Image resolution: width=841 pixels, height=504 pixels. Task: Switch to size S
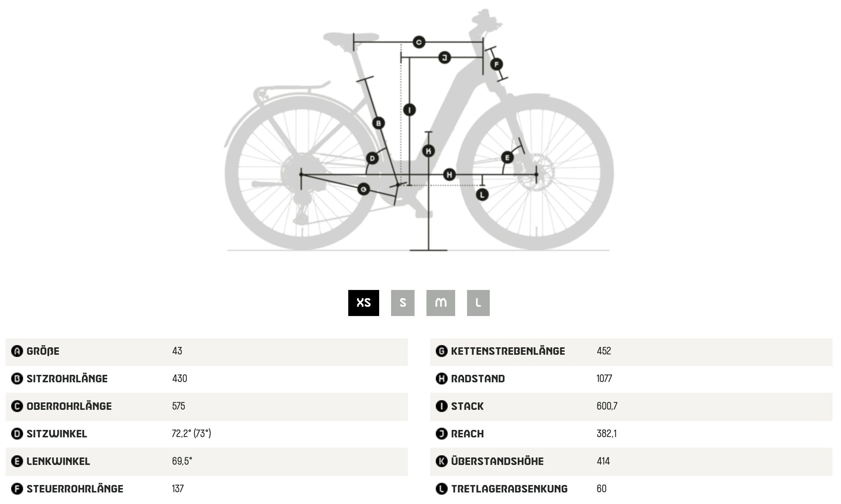pos(403,303)
